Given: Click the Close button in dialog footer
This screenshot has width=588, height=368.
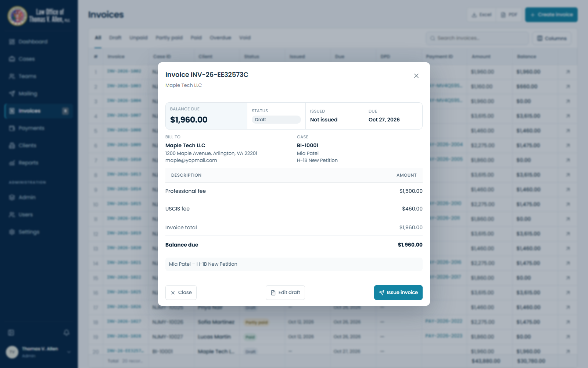Looking at the screenshot, I should click(181, 293).
